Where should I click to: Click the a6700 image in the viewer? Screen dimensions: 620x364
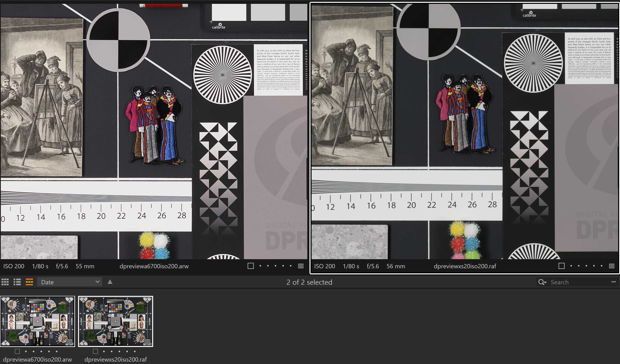(x=154, y=131)
